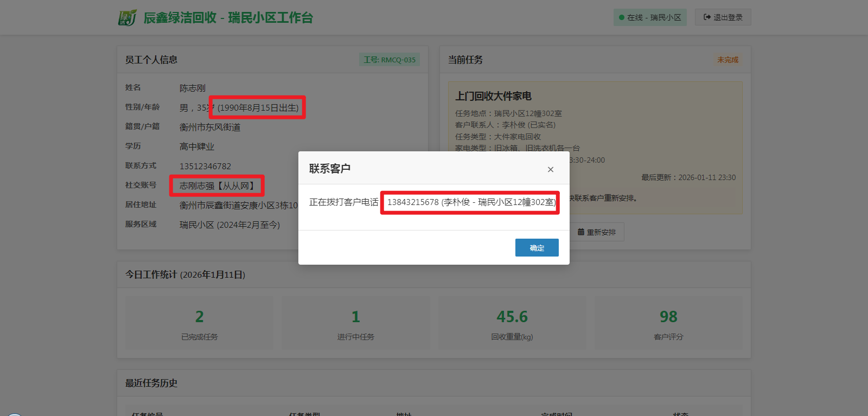Click the 当前任务 panel heading

(465, 60)
